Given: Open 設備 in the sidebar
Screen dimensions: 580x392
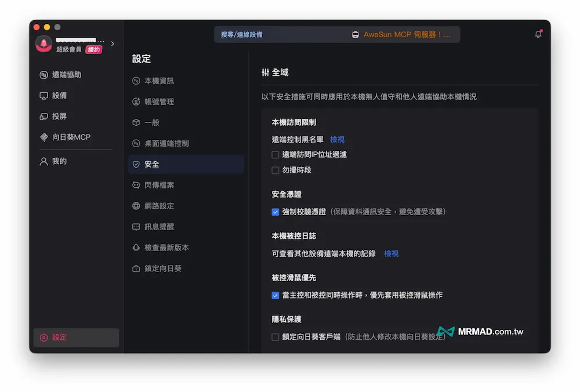Looking at the screenshot, I should [x=76, y=96].
